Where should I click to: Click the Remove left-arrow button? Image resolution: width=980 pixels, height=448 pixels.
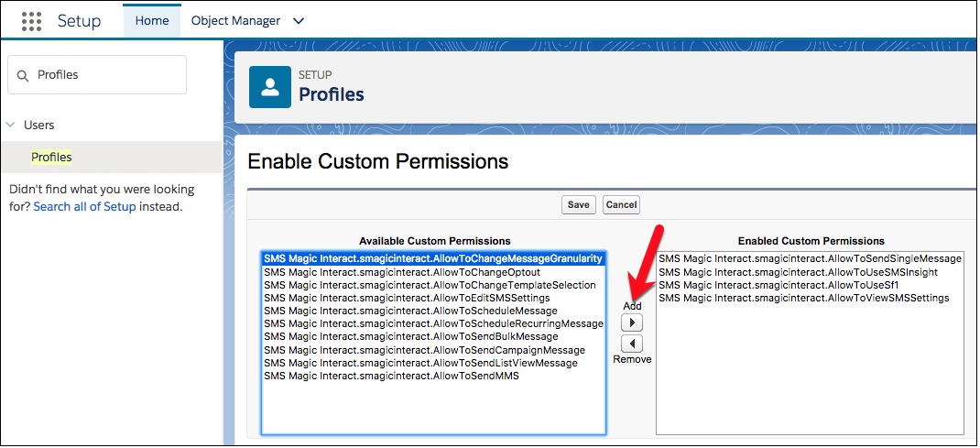click(x=632, y=344)
